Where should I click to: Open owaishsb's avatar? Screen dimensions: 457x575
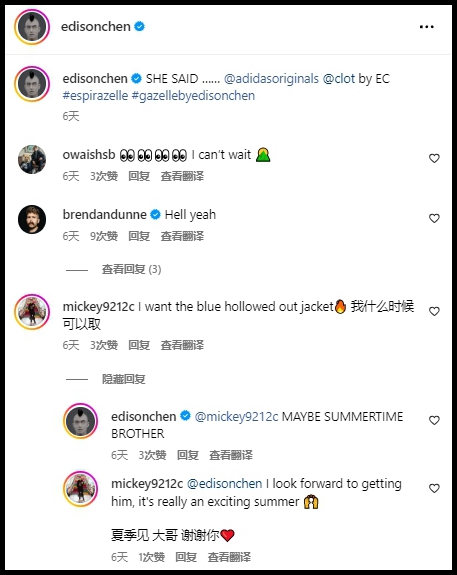point(32,159)
